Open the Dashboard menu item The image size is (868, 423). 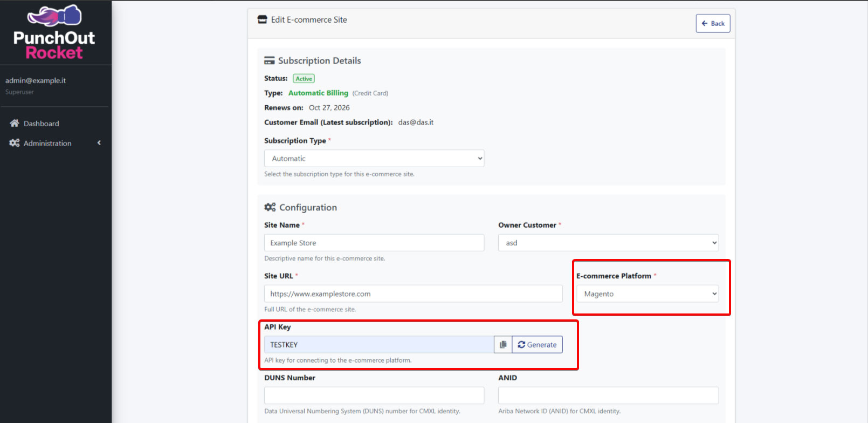pos(41,124)
